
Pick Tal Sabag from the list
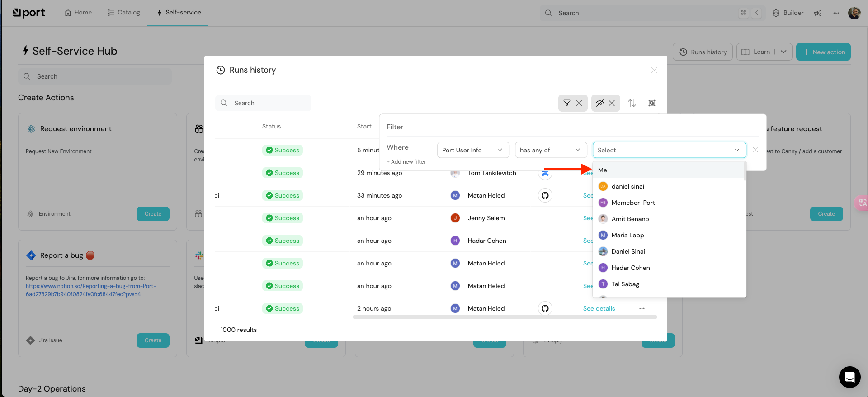(668, 284)
